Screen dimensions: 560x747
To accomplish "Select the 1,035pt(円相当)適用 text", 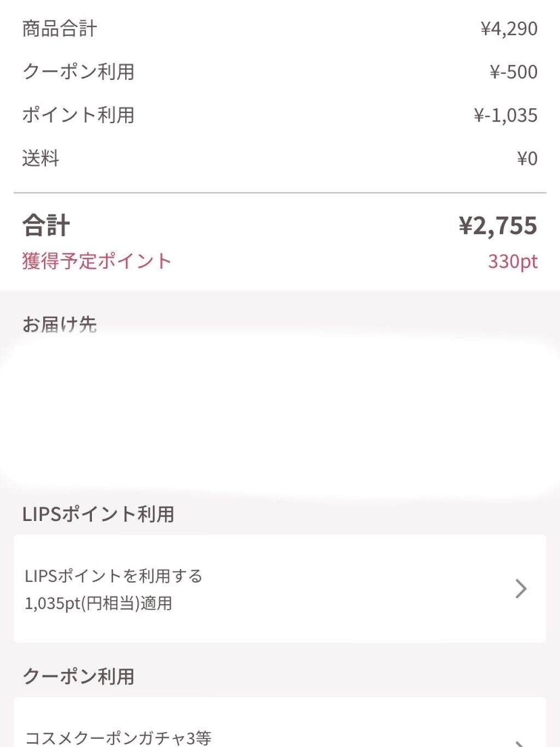I will tap(98, 603).
